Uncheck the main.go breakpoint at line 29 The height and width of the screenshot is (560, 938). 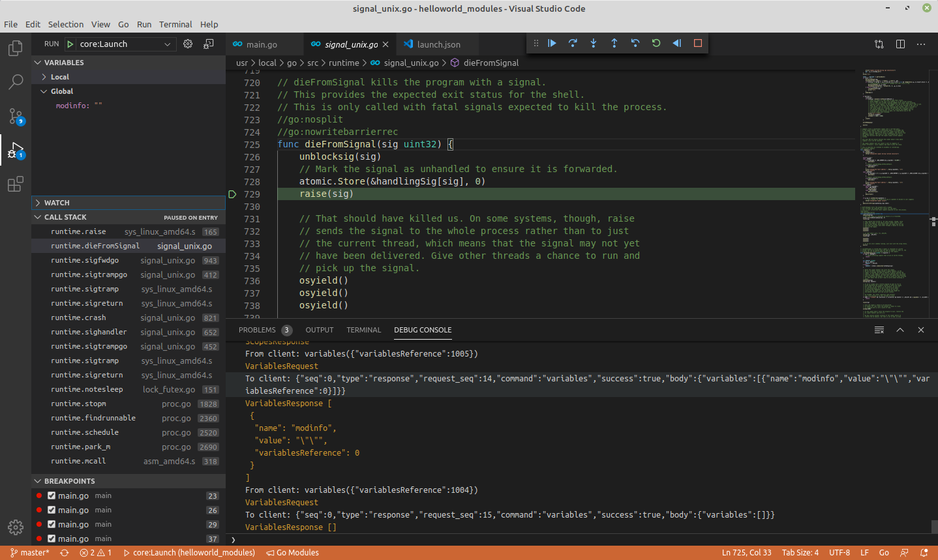tap(52, 525)
